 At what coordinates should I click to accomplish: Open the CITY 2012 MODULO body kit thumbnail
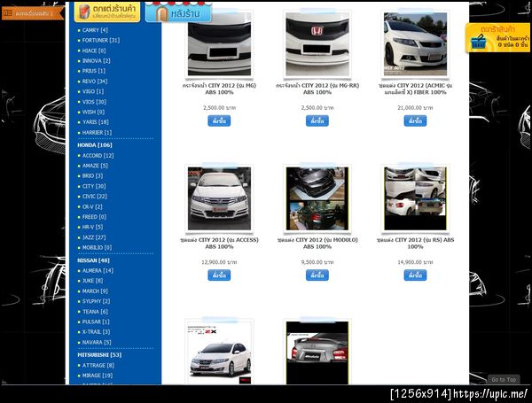(x=317, y=198)
